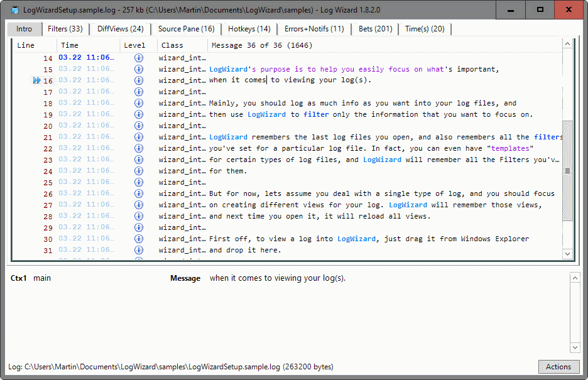Image resolution: width=588 pixels, height=380 pixels.
Task: Click the bookmark arrow marker on line 16
Action: click(x=36, y=80)
